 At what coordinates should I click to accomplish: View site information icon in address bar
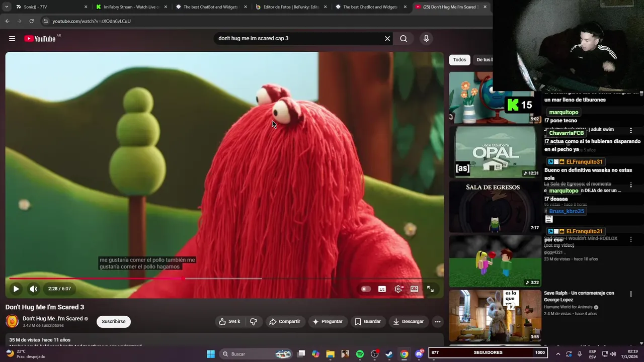coord(45,21)
